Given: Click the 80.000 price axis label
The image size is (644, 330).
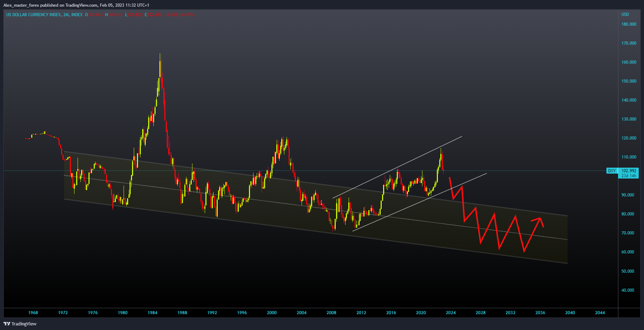Looking at the screenshot, I should [x=627, y=214].
